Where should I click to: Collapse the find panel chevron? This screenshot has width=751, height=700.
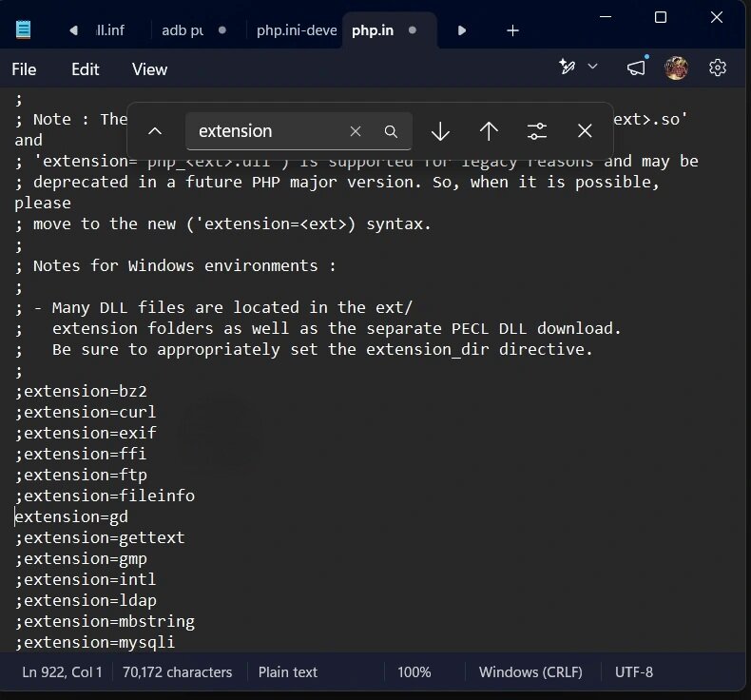click(155, 131)
